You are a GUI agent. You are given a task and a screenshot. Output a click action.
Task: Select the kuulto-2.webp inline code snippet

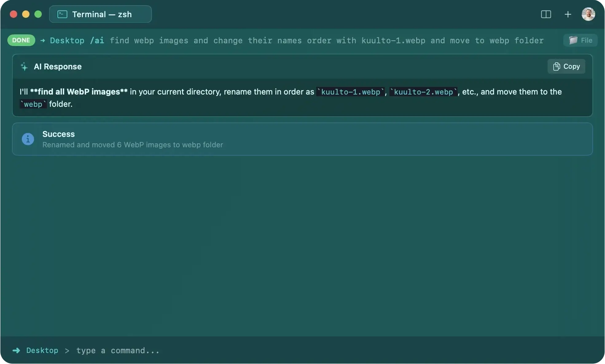click(423, 92)
